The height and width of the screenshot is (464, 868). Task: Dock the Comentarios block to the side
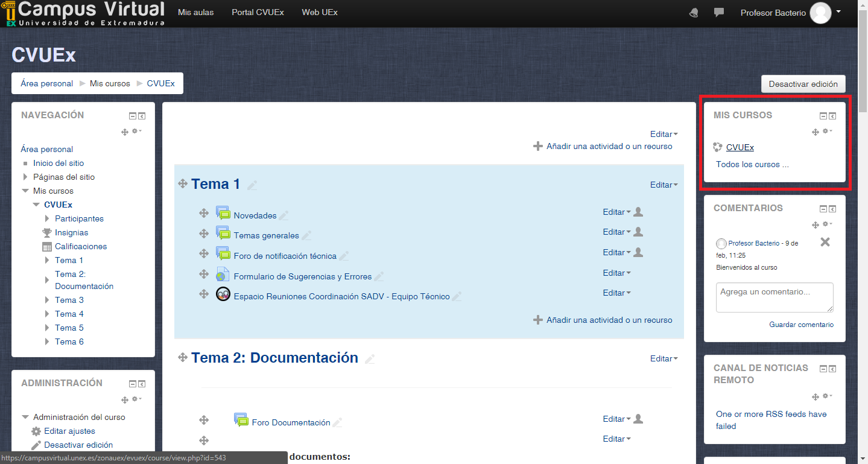click(x=833, y=209)
